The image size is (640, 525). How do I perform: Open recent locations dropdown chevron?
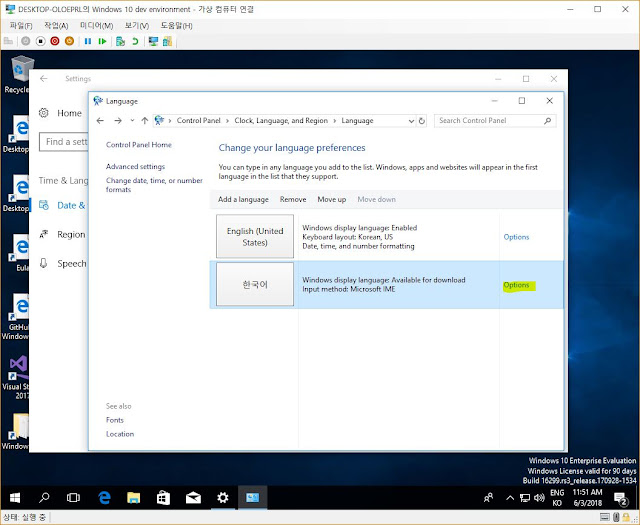(x=132, y=120)
